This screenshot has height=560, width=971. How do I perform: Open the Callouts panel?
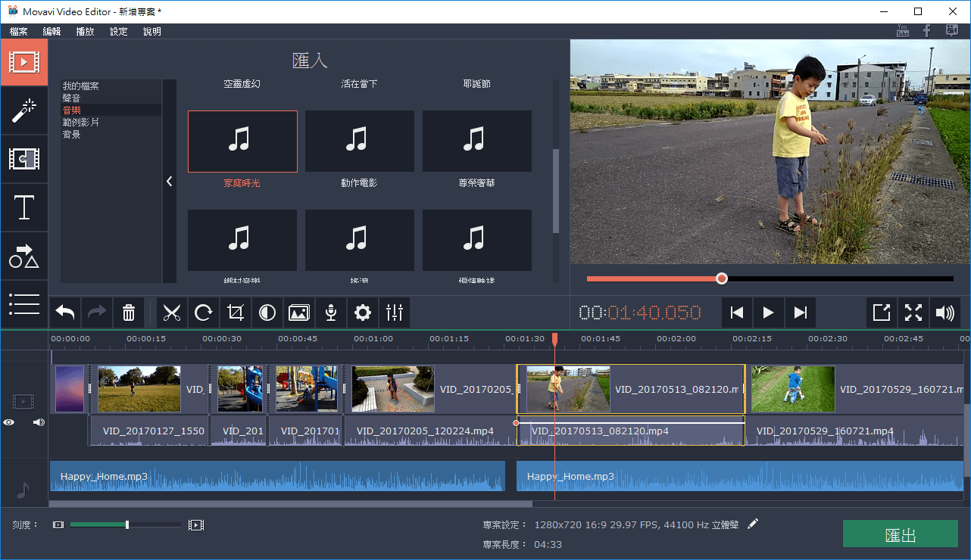(x=24, y=256)
